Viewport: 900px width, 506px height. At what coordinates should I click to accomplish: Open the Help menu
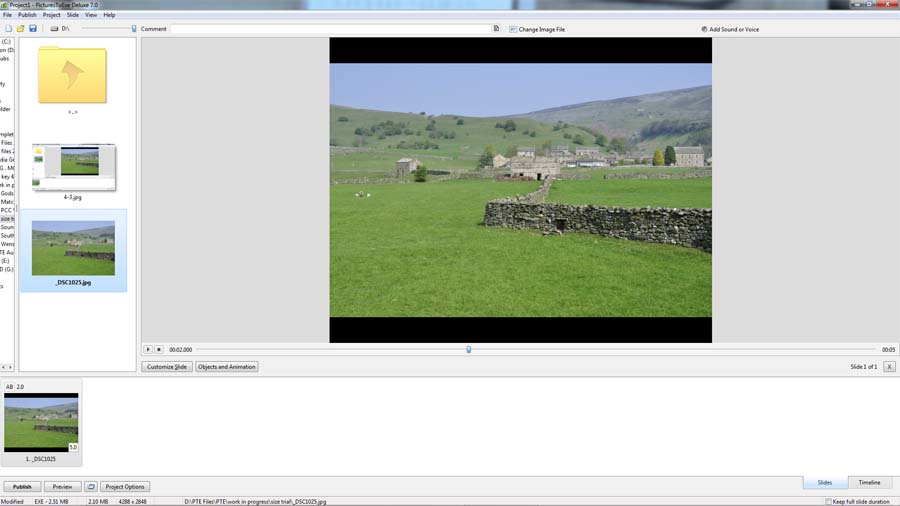click(x=109, y=15)
